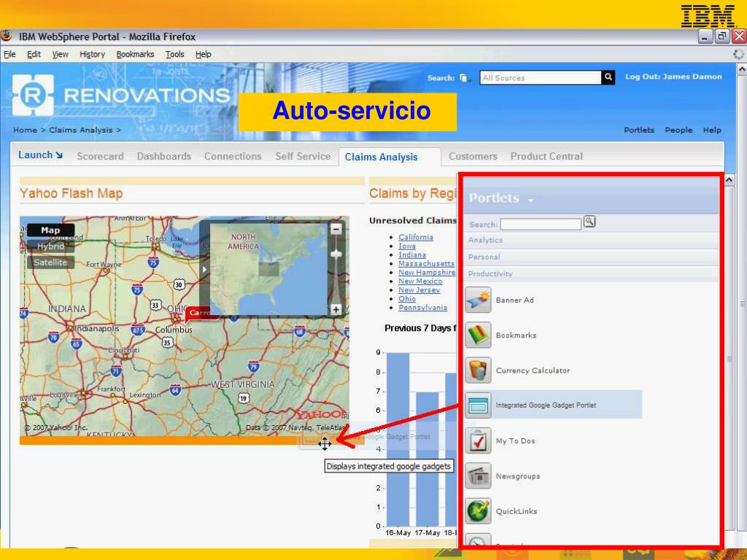Open the search scope dropdown icon
Screen dimensions: 747x560
tap(465, 78)
